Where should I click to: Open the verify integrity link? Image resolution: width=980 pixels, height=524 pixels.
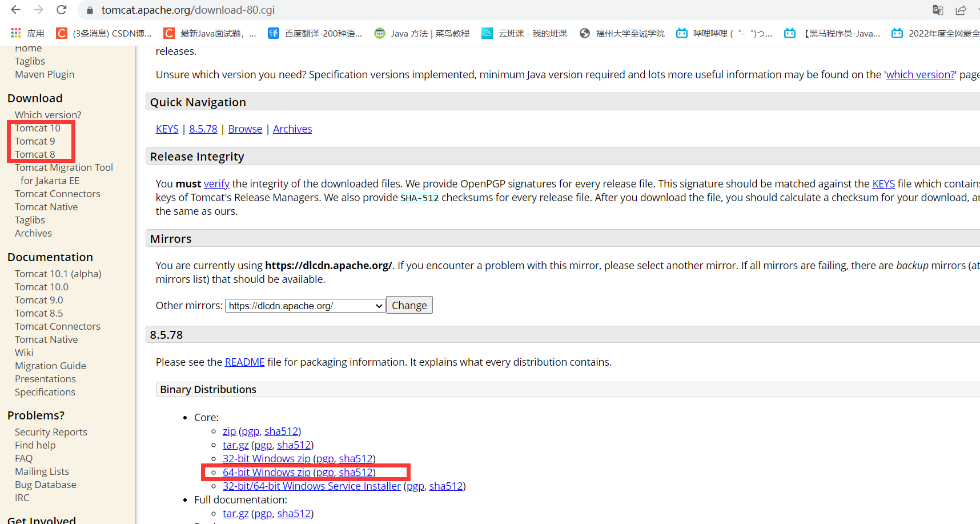point(216,184)
